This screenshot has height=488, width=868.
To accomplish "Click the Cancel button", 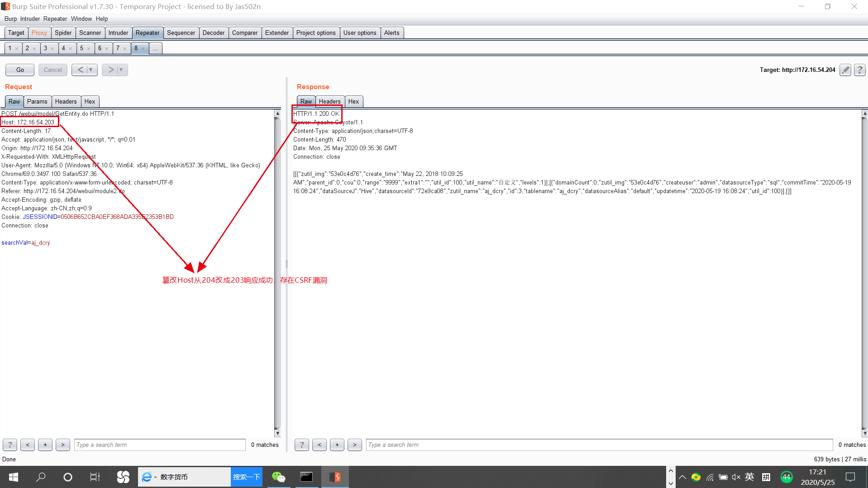I will pyautogui.click(x=52, y=70).
